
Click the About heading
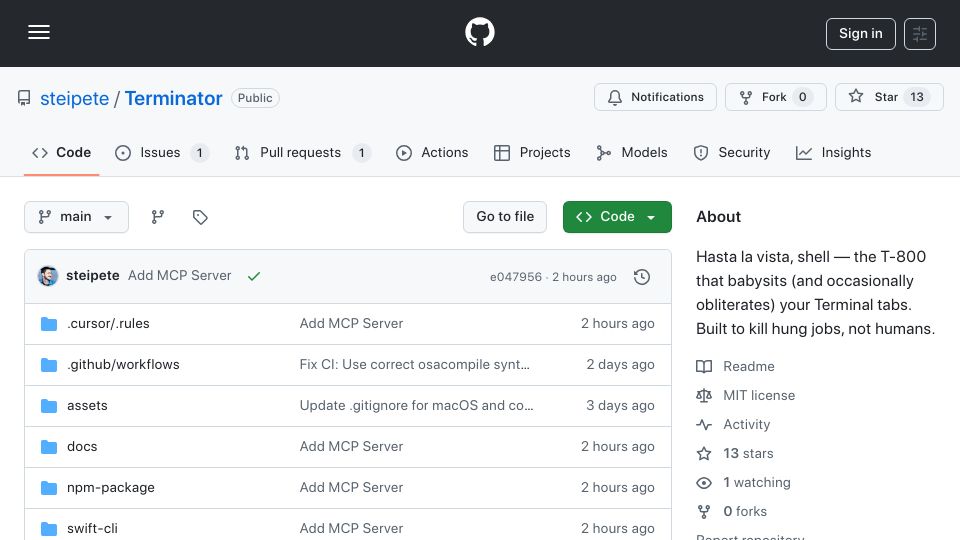[x=718, y=217]
